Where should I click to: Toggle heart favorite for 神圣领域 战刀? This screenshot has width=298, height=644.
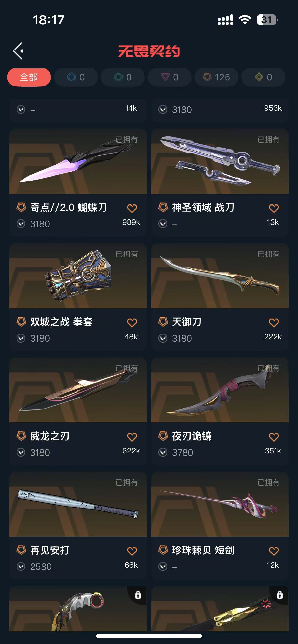click(274, 209)
